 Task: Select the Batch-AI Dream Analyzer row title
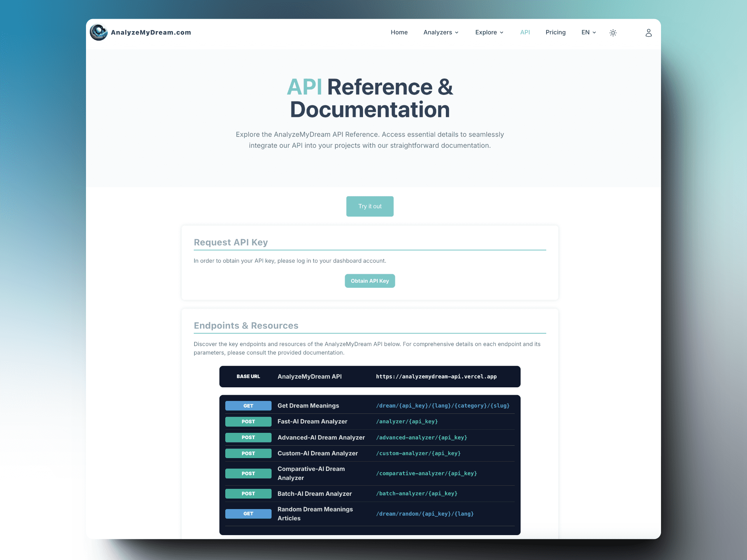pyautogui.click(x=314, y=493)
